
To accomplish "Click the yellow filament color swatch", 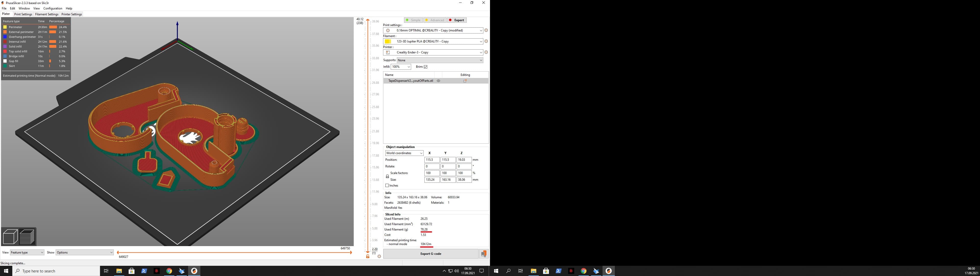I will tap(388, 41).
